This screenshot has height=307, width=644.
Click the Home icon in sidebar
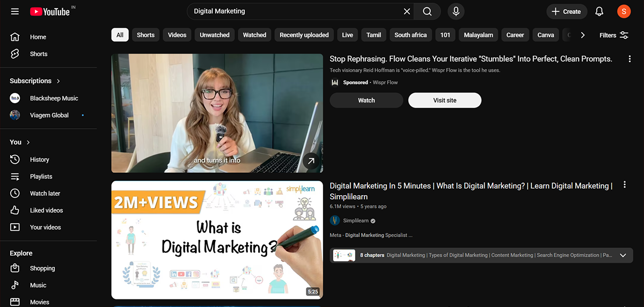click(15, 37)
